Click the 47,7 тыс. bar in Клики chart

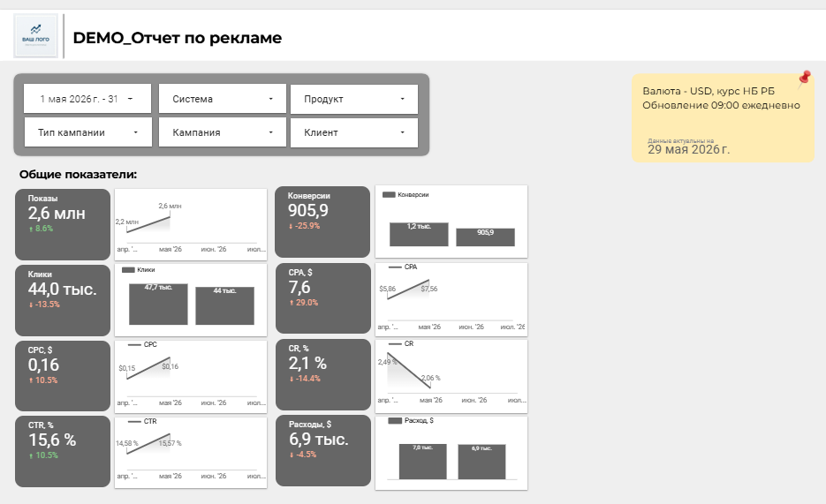[158, 305]
